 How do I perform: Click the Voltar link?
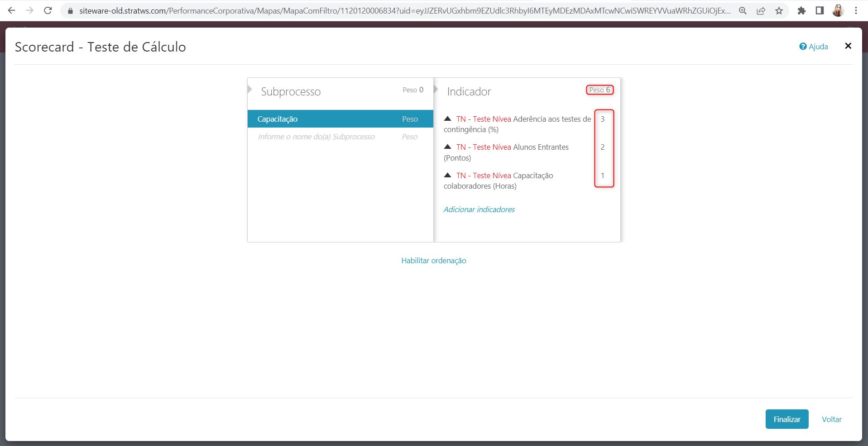click(x=832, y=419)
